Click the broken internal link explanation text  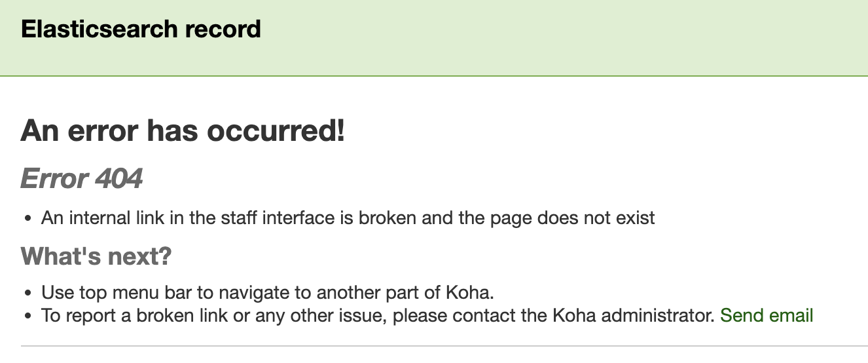tap(348, 218)
